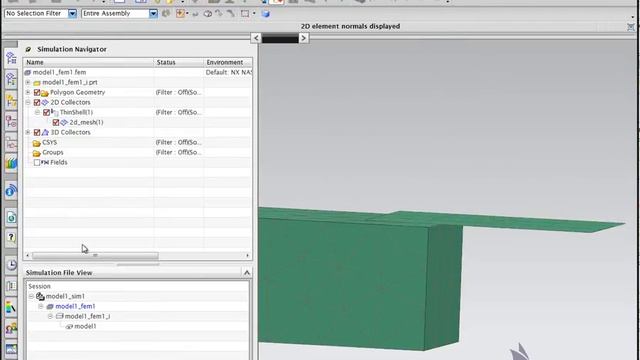Viewport: 640px width, 360px height.
Task: Open the Simulation Navigator sidebar tab
Action: (11, 59)
